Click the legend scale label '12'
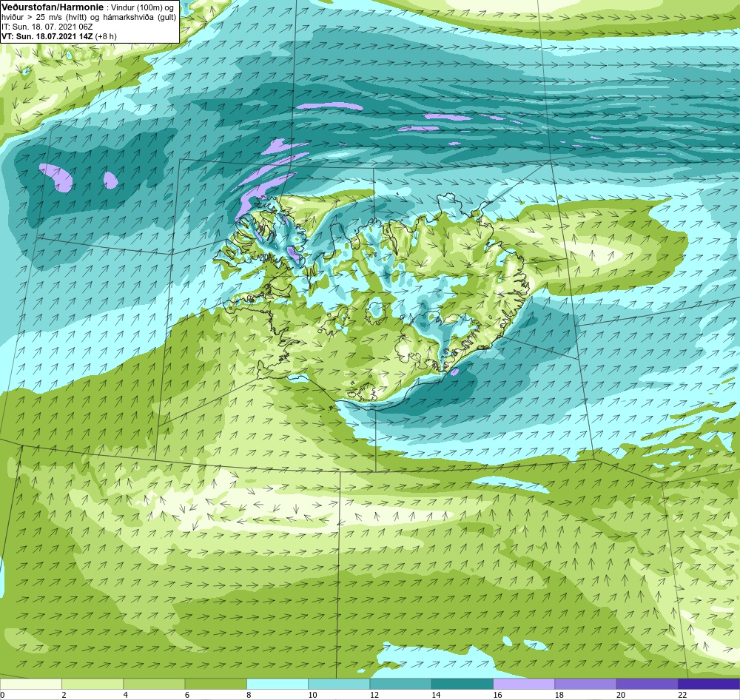The image size is (740, 700). [374, 695]
